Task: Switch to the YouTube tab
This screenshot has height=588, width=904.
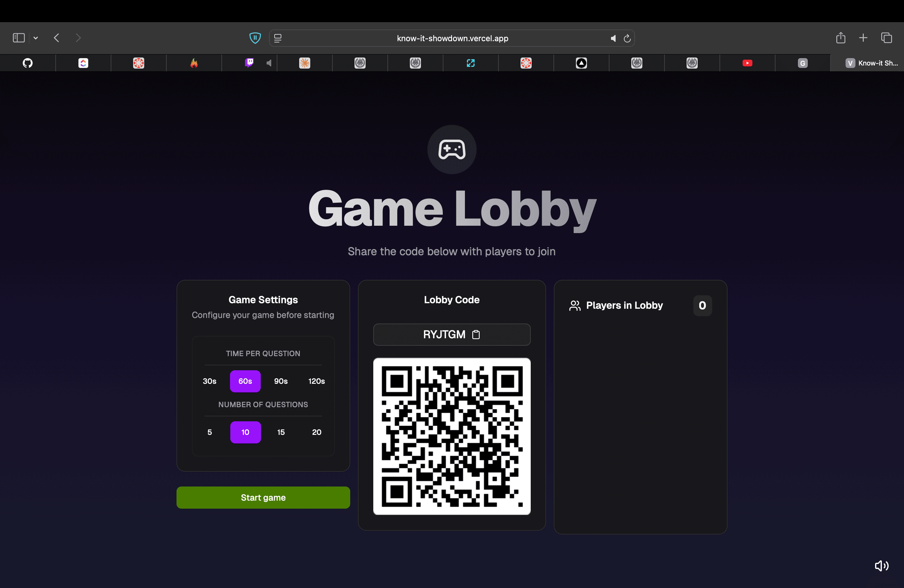Action: point(747,63)
